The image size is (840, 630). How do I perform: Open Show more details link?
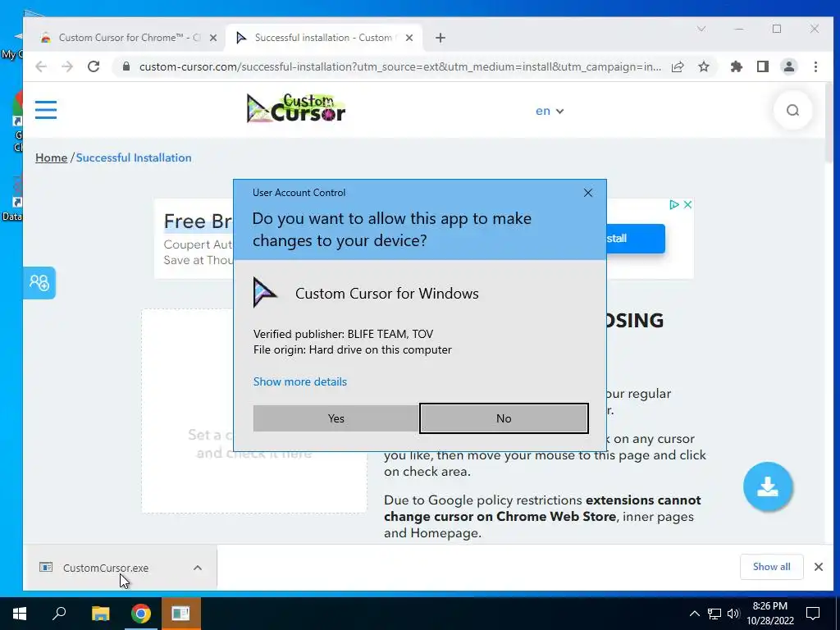300,381
